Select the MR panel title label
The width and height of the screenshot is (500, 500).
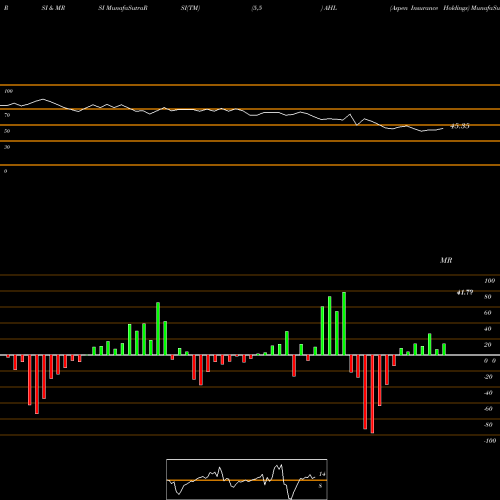(446, 260)
